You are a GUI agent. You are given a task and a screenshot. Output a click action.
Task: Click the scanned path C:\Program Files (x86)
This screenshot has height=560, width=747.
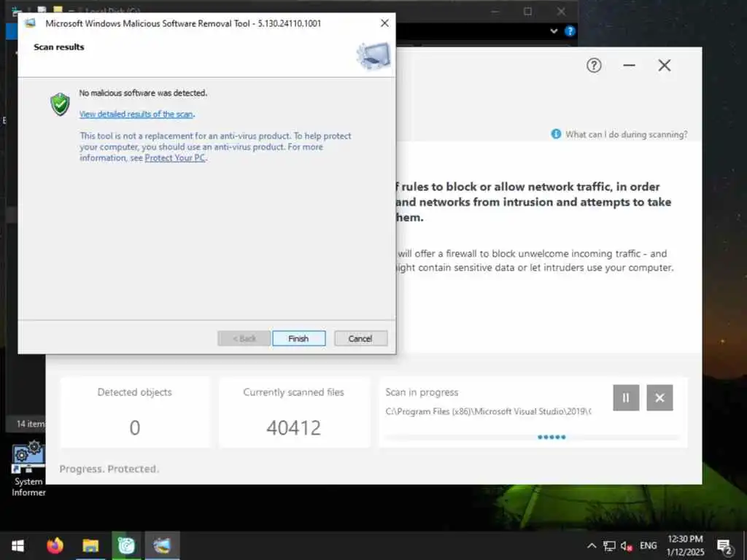(x=488, y=411)
